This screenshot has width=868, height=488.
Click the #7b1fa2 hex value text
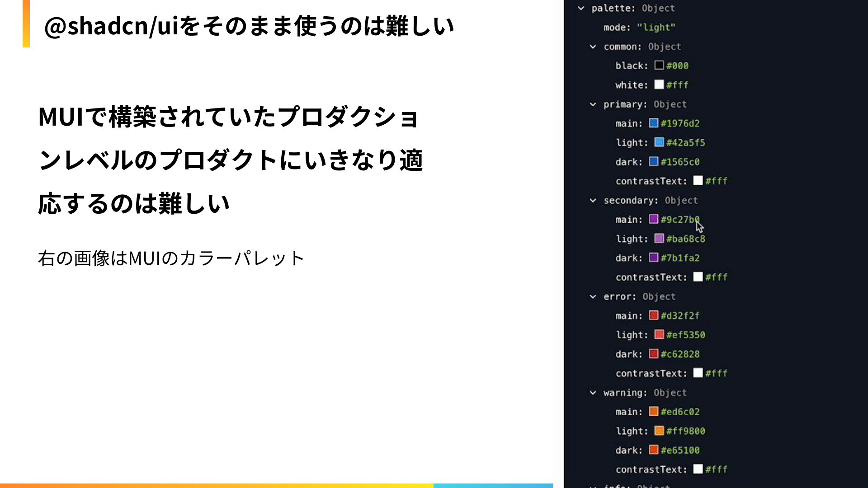(x=680, y=258)
